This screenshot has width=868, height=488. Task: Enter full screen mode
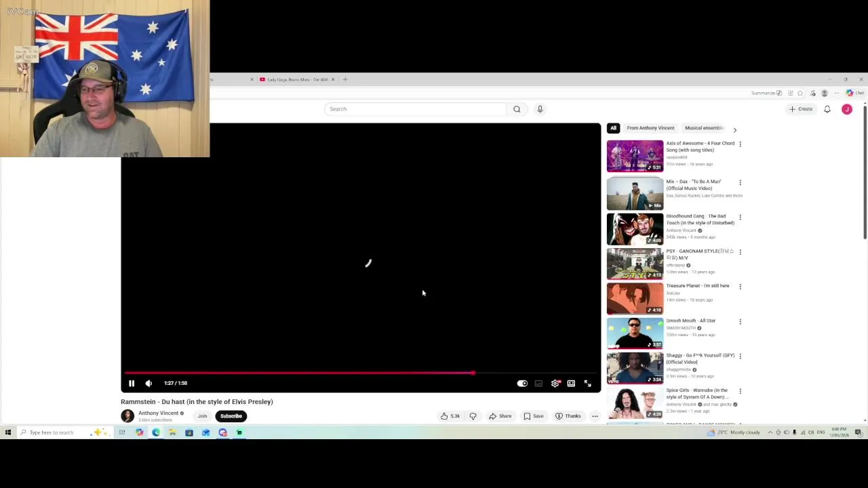(x=588, y=384)
